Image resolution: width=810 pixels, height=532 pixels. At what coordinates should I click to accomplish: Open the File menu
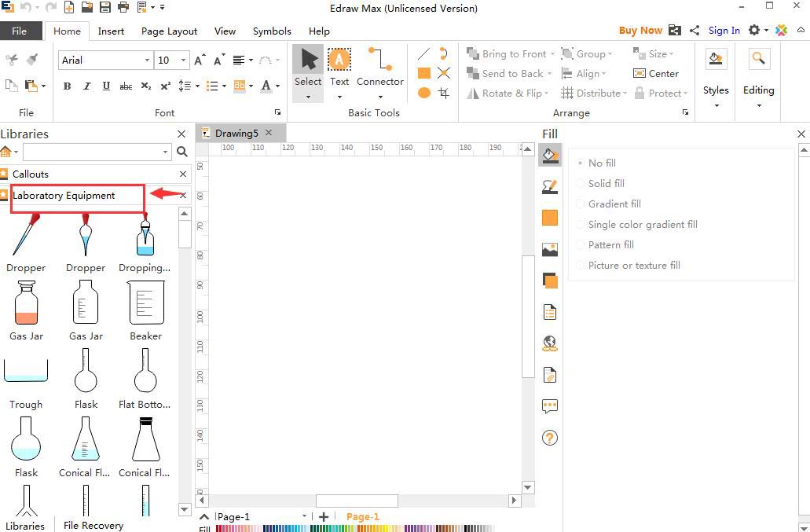click(x=19, y=31)
